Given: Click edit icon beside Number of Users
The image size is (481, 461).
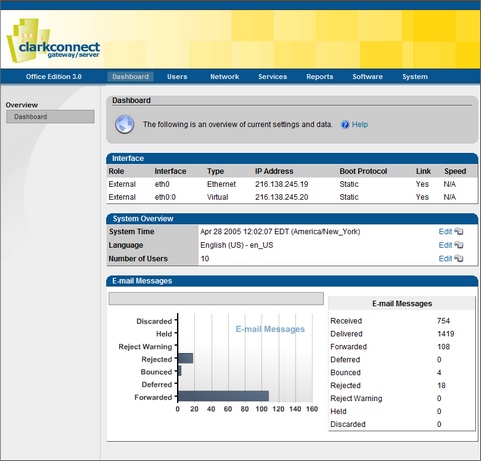Looking at the screenshot, I should [x=459, y=258].
